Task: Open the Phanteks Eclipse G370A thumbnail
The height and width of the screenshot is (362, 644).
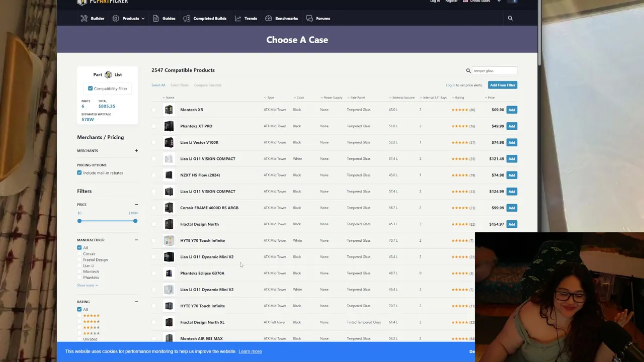Action: tap(169, 273)
